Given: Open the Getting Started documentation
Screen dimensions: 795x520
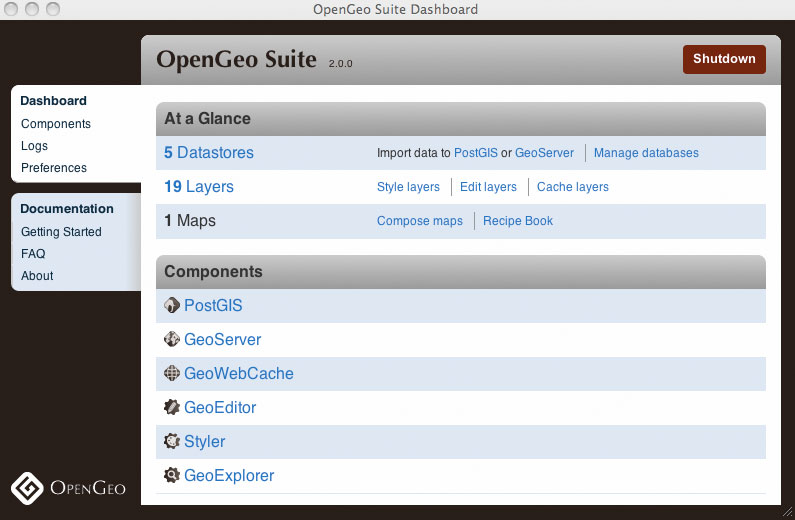Looking at the screenshot, I should coord(61,232).
